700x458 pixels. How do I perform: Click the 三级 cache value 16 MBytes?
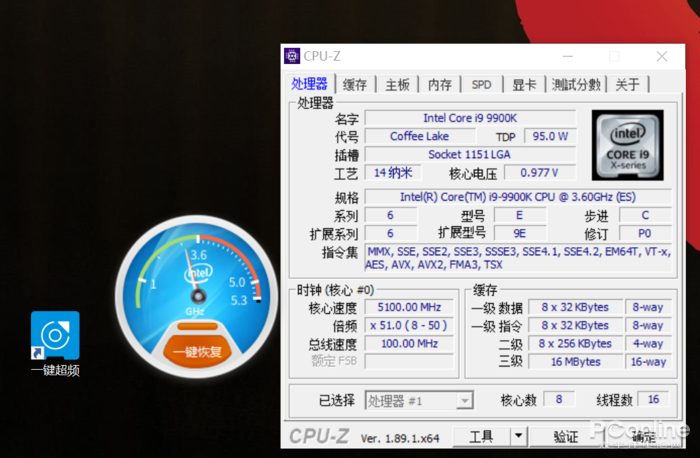(575, 362)
